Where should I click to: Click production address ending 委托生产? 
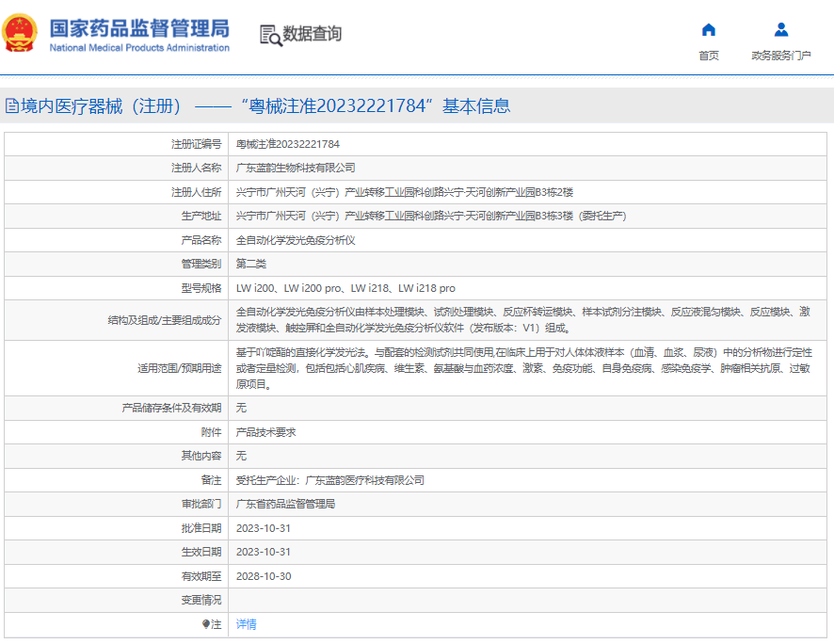click(431, 216)
